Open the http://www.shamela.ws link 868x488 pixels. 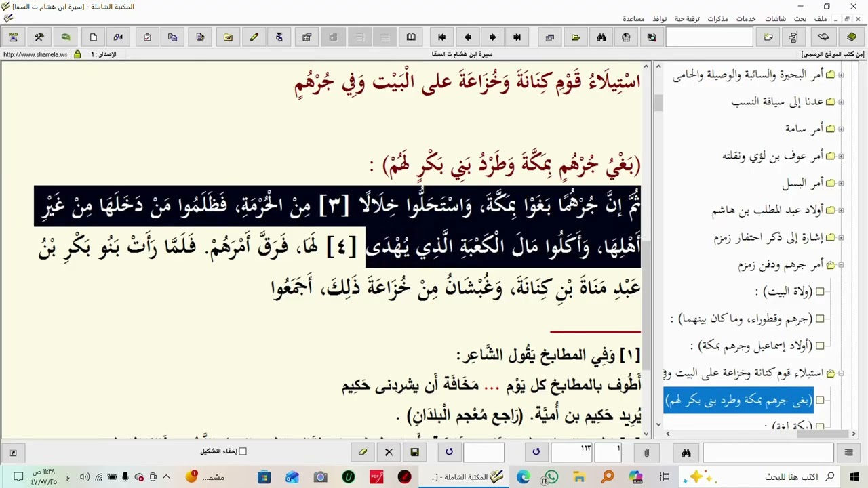coord(35,54)
